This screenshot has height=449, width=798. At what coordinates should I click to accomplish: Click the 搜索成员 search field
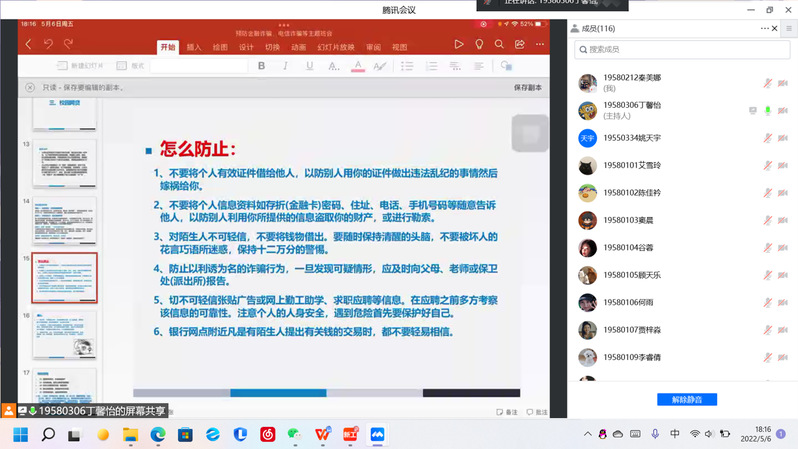682,49
